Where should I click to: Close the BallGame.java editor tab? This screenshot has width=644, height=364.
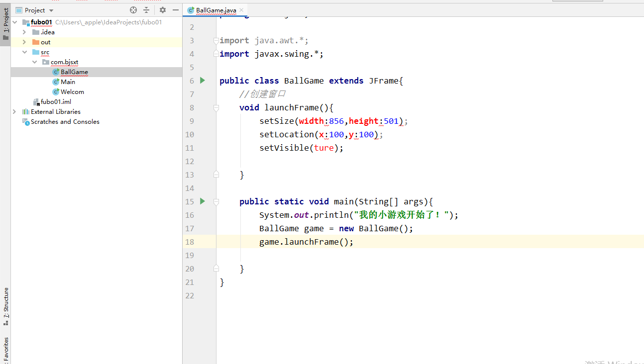[241, 10]
